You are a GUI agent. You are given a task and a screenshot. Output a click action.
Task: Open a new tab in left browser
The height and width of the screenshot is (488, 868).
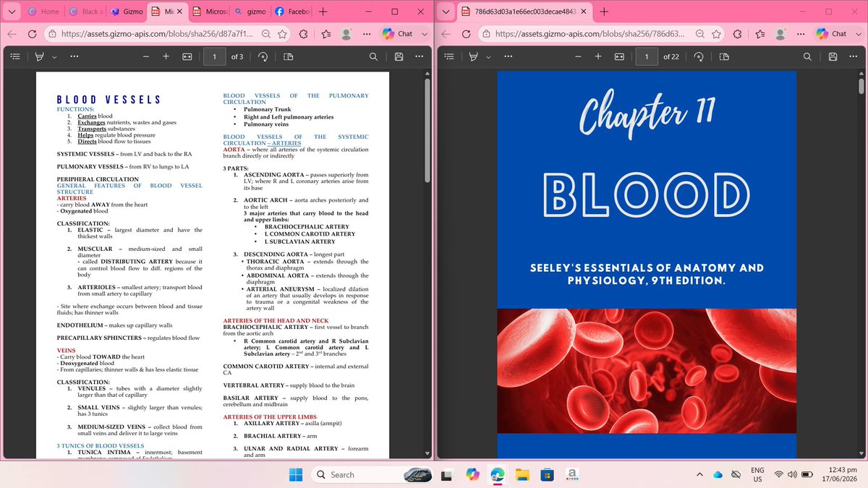tap(323, 12)
